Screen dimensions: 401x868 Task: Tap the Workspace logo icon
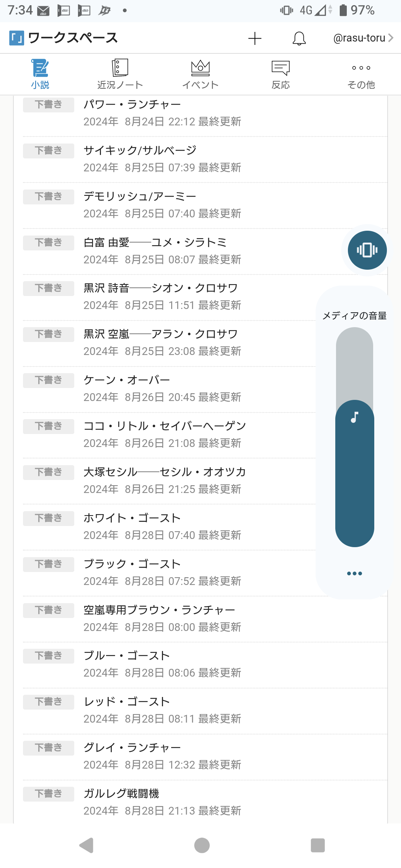(17, 38)
